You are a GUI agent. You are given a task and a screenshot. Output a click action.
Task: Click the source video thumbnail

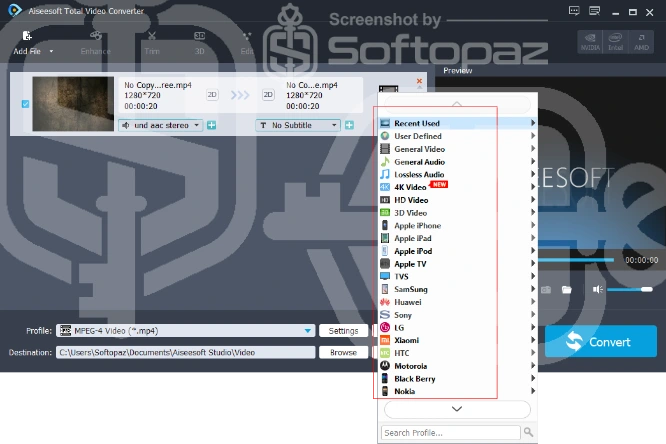click(x=73, y=104)
